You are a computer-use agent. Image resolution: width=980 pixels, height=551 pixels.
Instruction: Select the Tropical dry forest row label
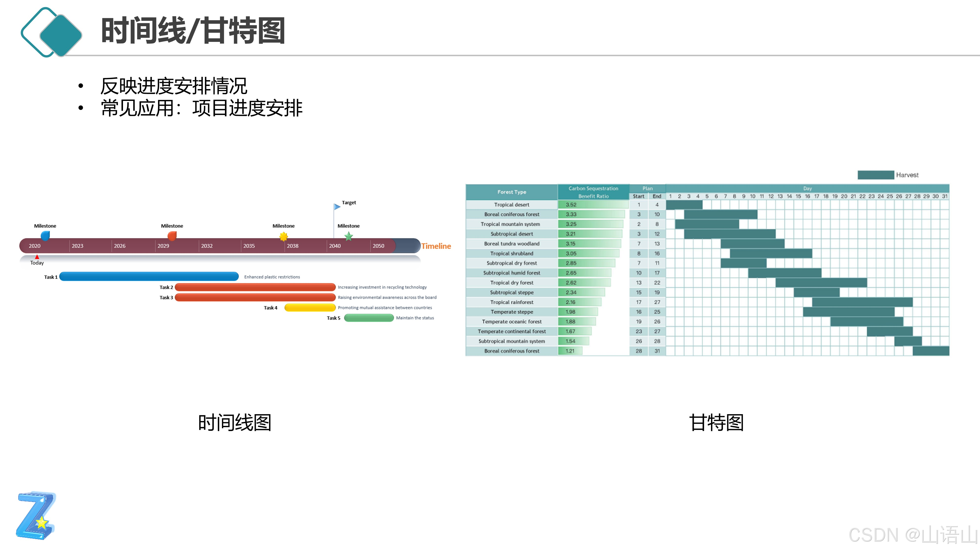point(512,283)
